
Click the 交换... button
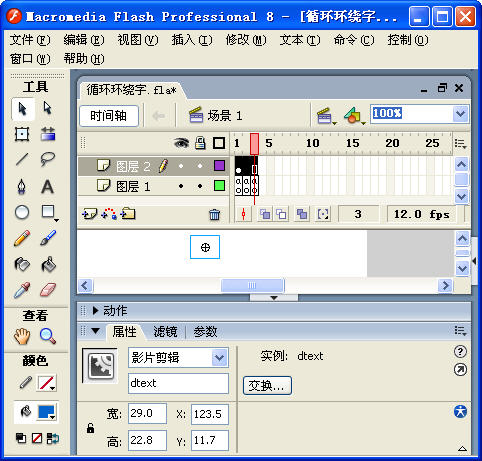pos(267,386)
